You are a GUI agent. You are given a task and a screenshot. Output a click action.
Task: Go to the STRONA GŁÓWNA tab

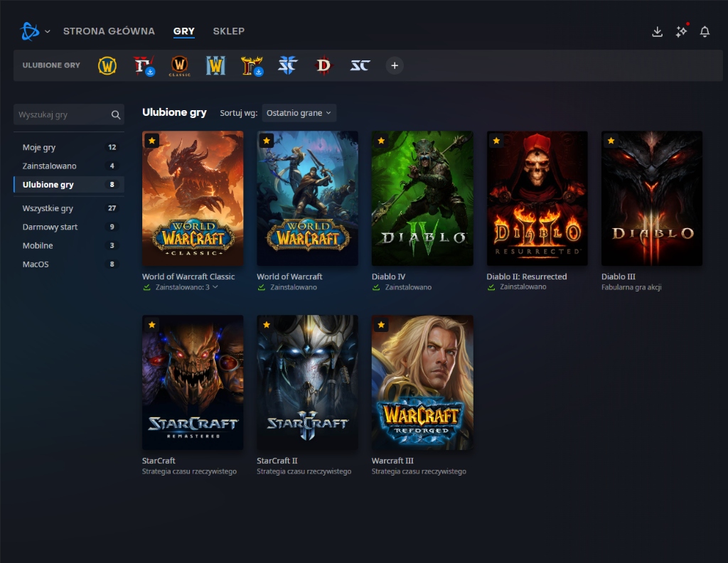(109, 31)
